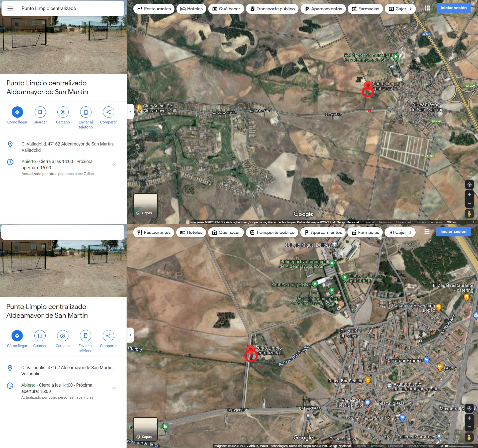Open Google apps grid in lower map
Viewport: 478px width, 448px height.
click(x=427, y=232)
